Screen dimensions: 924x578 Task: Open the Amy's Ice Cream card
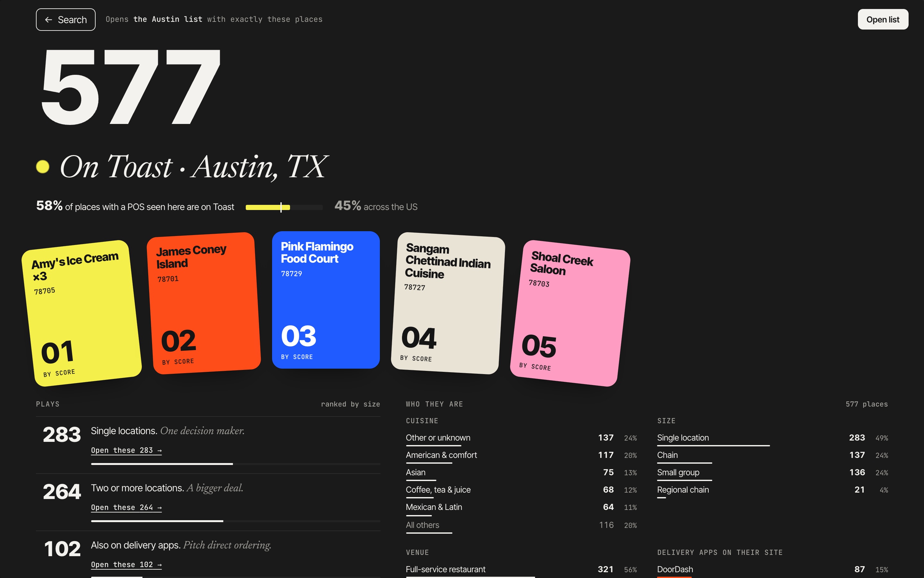[x=82, y=313]
